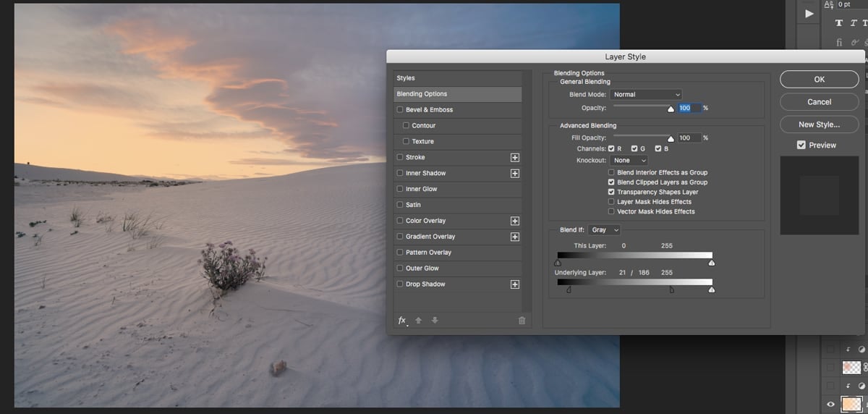Enable Layer Mask Hides Effects
Screen dimensions: 868x414
(x=611, y=202)
